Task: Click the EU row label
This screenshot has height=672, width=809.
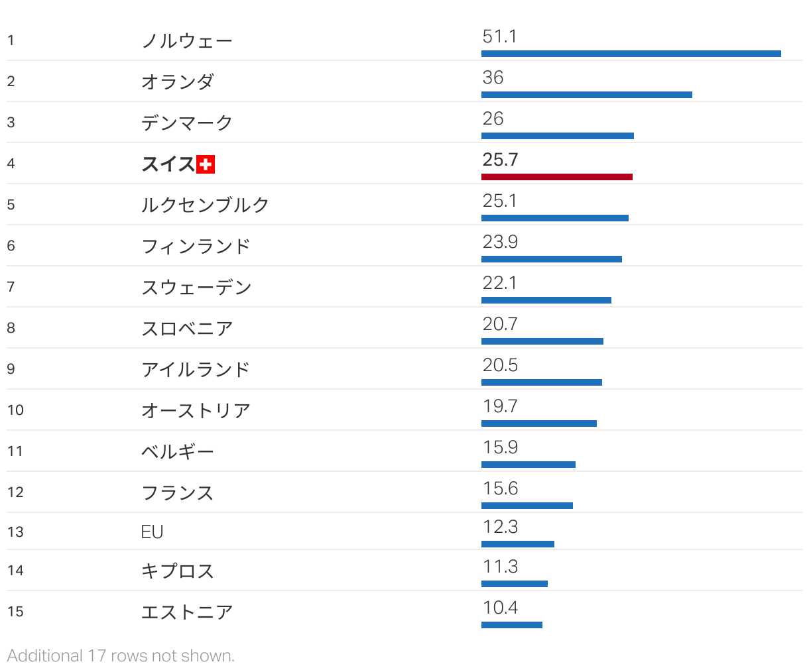Action: coord(152,532)
